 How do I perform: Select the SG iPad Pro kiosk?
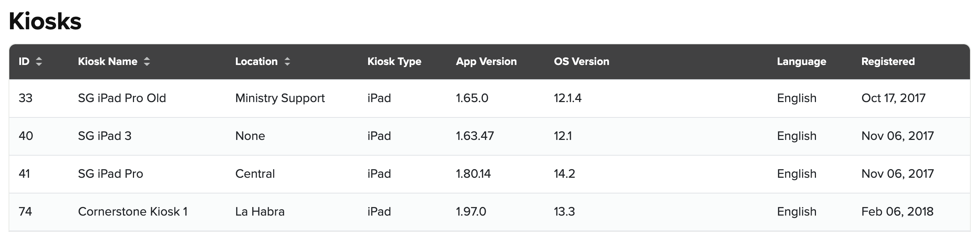click(110, 174)
